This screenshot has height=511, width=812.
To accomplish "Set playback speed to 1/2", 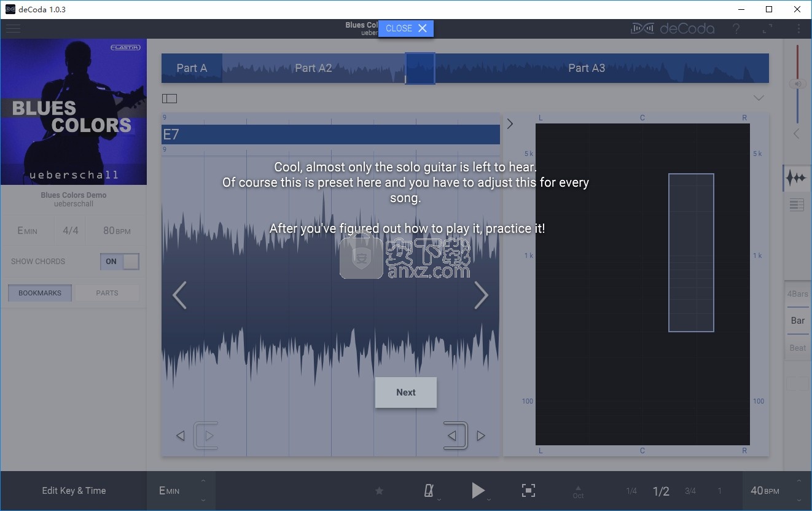I will point(661,491).
